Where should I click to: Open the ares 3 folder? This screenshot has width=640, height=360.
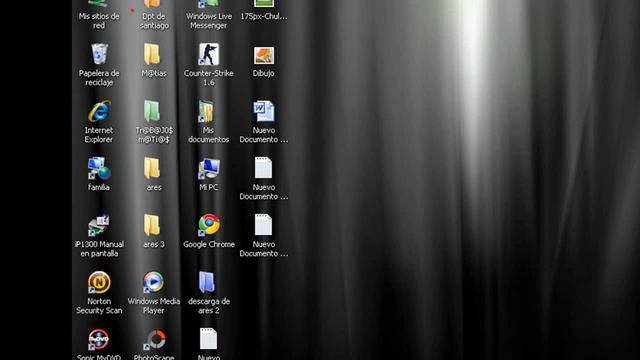pyautogui.click(x=152, y=225)
